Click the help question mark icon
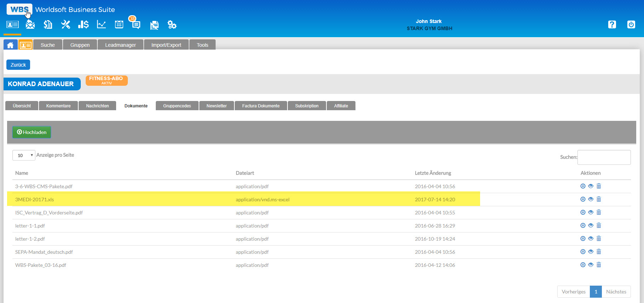The width and height of the screenshot is (644, 303). click(x=612, y=24)
